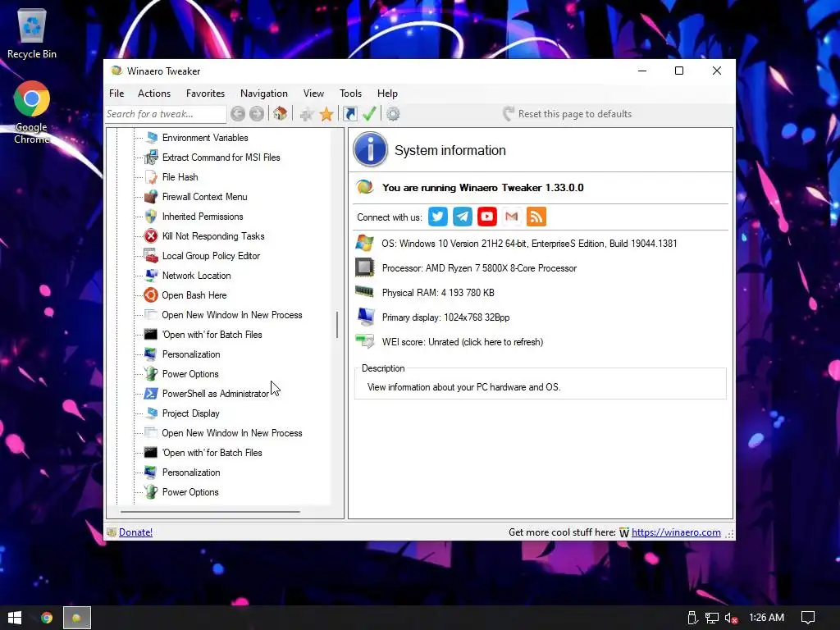Click the Inherited Permissions shield icon
The image size is (840, 630).
click(151, 217)
